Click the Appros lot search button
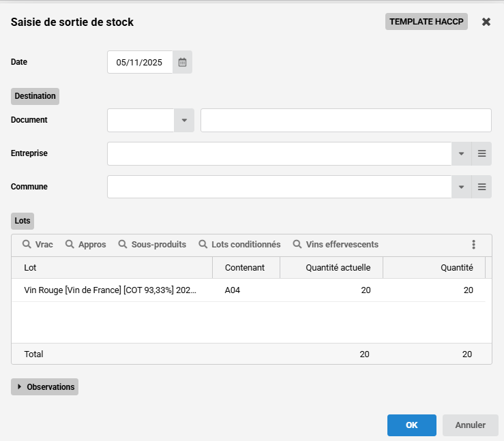 click(x=85, y=245)
